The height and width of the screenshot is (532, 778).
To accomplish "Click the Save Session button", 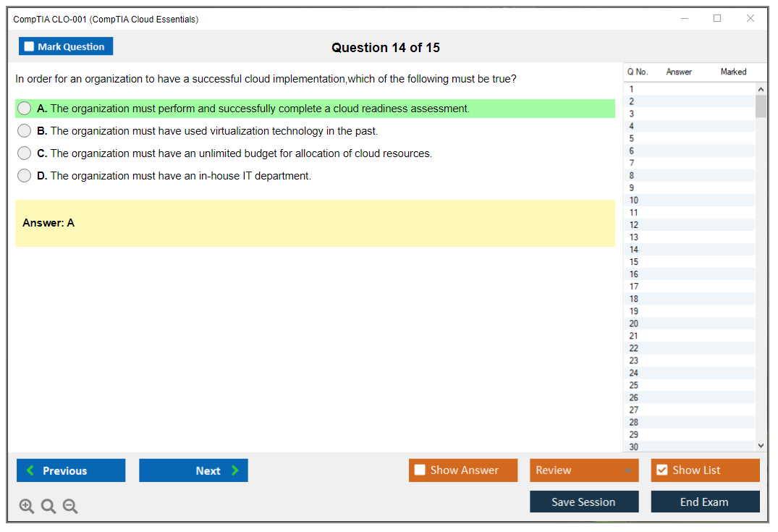I will click(584, 502).
